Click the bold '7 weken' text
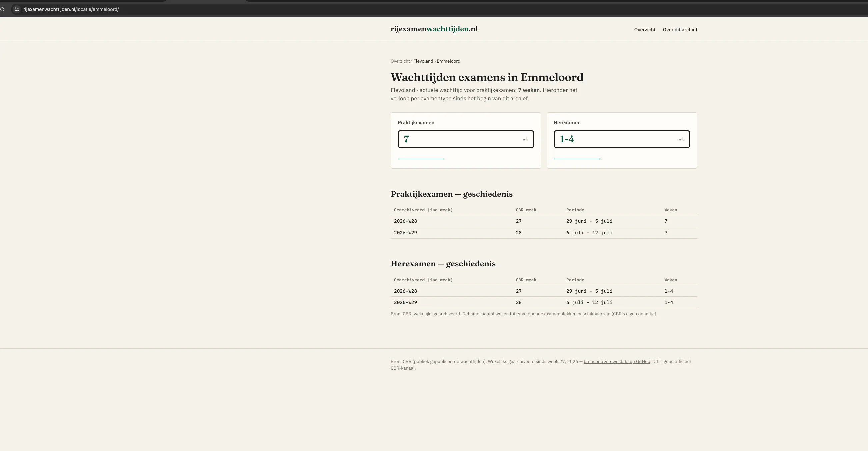868x451 pixels. (x=529, y=90)
